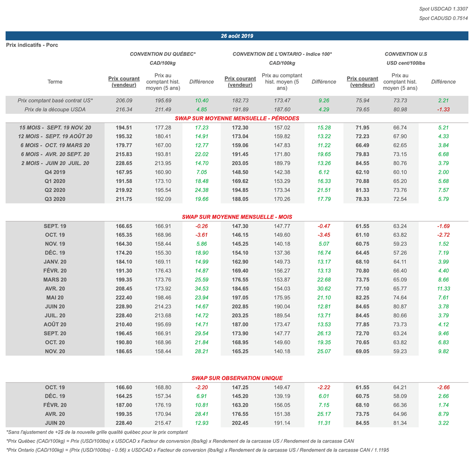The image size is (476, 460).
Task: Select the Q2 2020 row label
Action: [55, 190]
